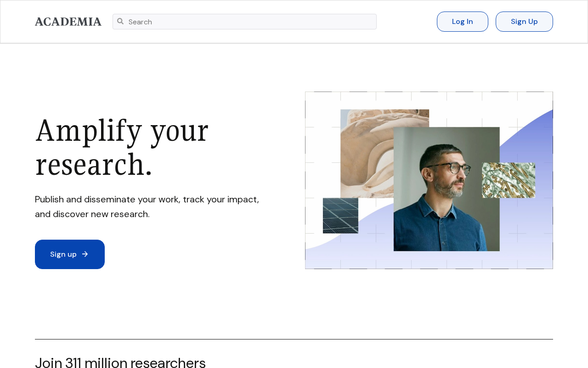Click the word 'research.' in large headline
588x368 pixels.
[x=94, y=164]
